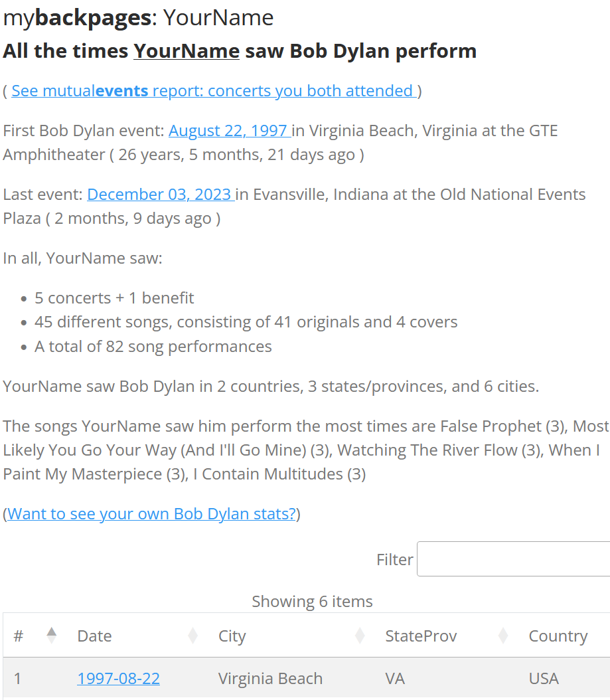Image resolution: width=610 pixels, height=700 pixels.
Task: Click the Country column header
Action: click(x=558, y=636)
